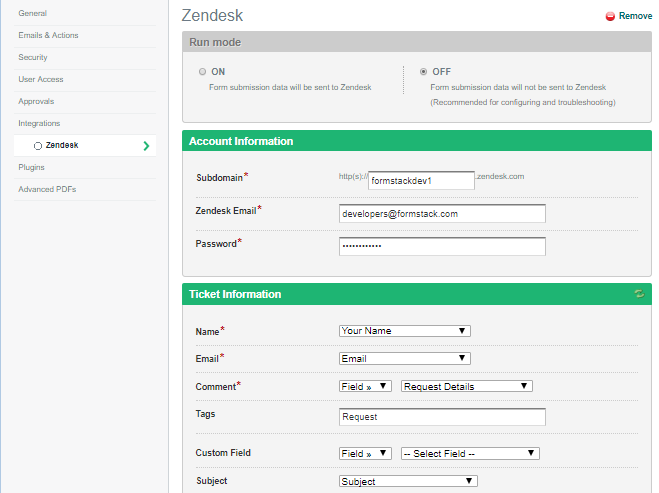
Task: Click the circle icon beside Zendesk
Action: coord(38,146)
